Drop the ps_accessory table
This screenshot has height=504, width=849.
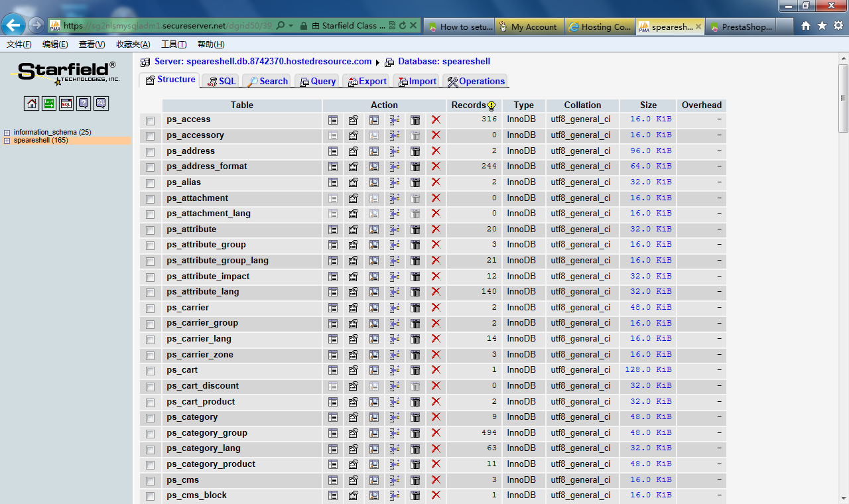[436, 135]
